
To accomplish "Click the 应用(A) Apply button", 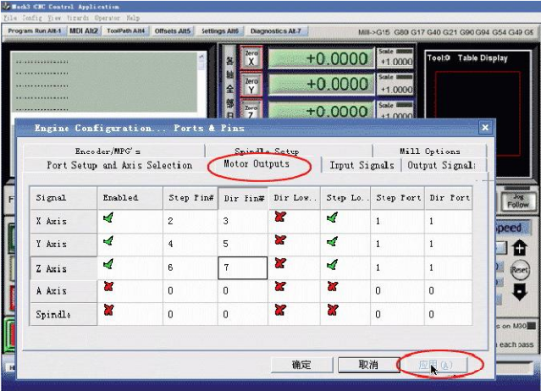I will coord(435,365).
